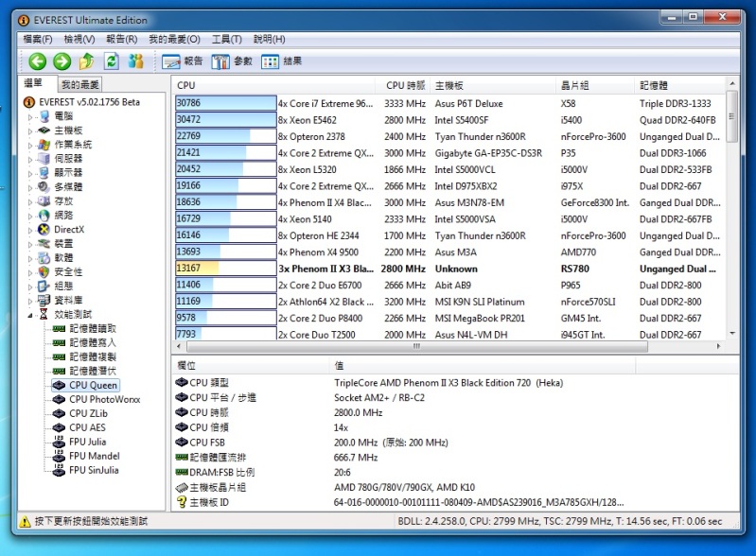The image size is (756, 556).
Task: Click the 裝置 devices tree icon
Action: 44,244
